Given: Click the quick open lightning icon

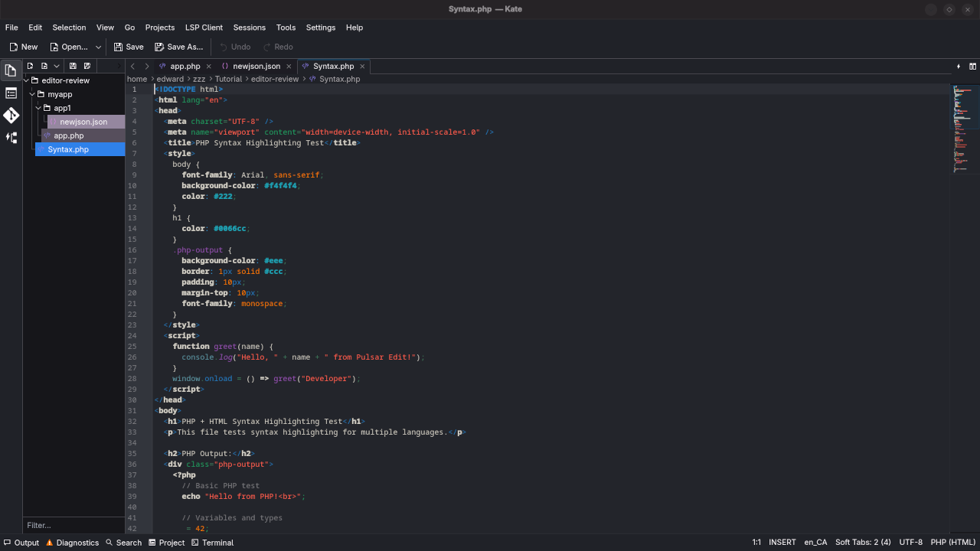Looking at the screenshot, I should pyautogui.click(x=959, y=67).
